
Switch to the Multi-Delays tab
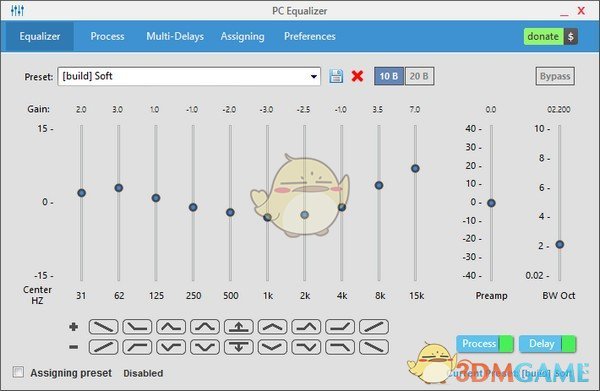coord(175,36)
